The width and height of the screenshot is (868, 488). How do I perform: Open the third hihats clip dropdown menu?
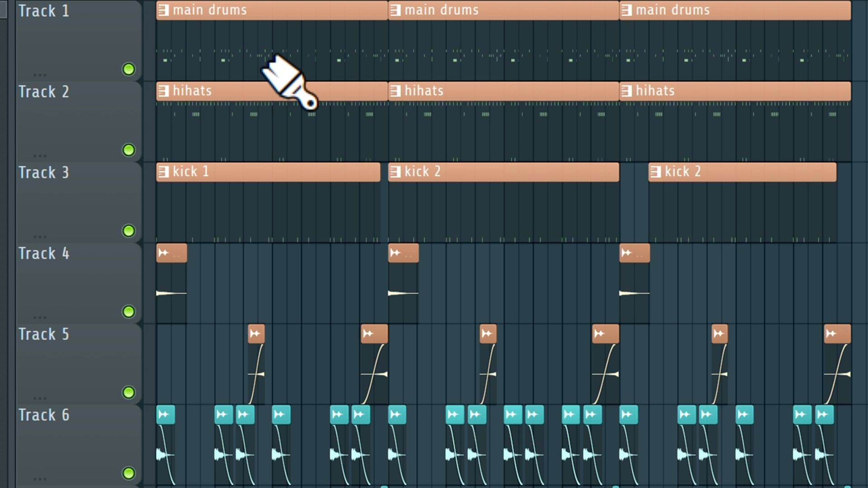pyautogui.click(x=627, y=91)
